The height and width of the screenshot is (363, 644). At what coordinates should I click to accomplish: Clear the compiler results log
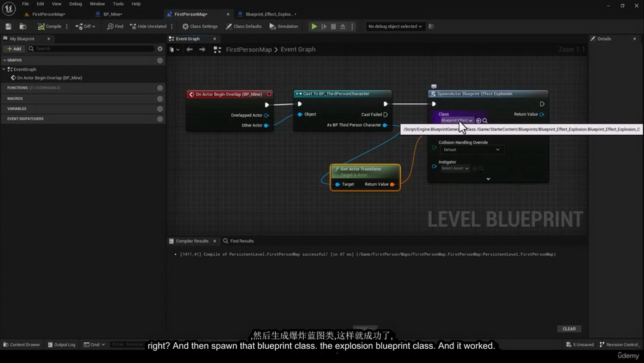[x=569, y=329]
